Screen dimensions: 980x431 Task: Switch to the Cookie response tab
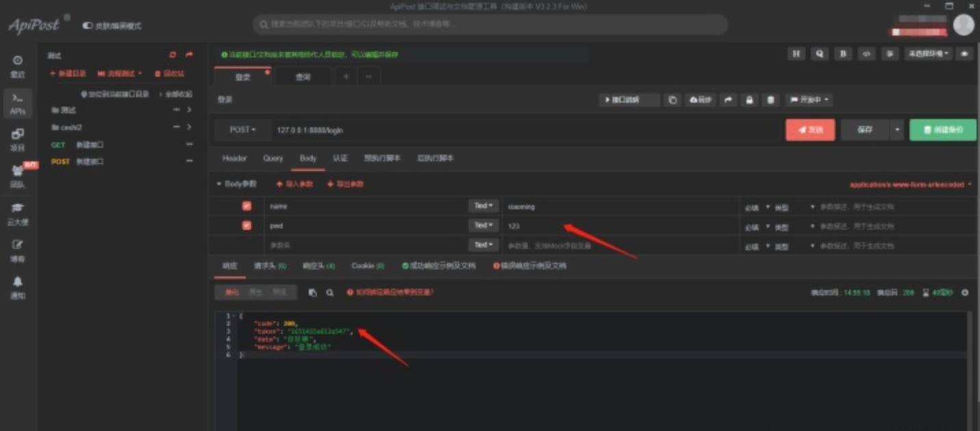pyautogui.click(x=367, y=265)
